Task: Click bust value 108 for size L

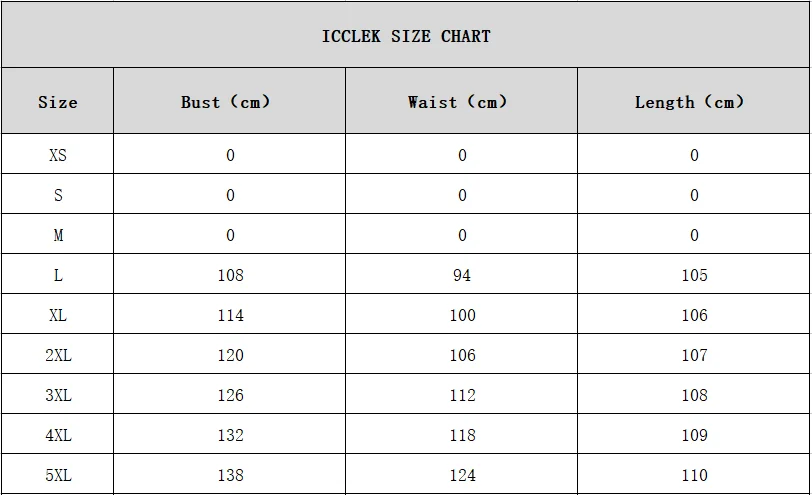Action: point(230,275)
